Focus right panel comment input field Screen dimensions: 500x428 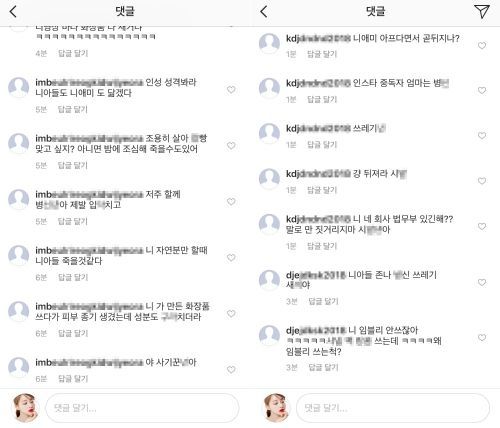point(393,408)
